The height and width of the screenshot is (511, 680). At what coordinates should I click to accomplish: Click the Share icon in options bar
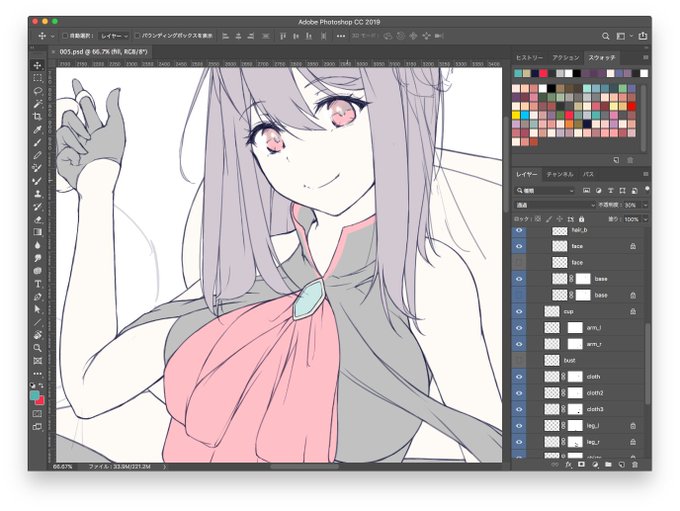(643, 36)
